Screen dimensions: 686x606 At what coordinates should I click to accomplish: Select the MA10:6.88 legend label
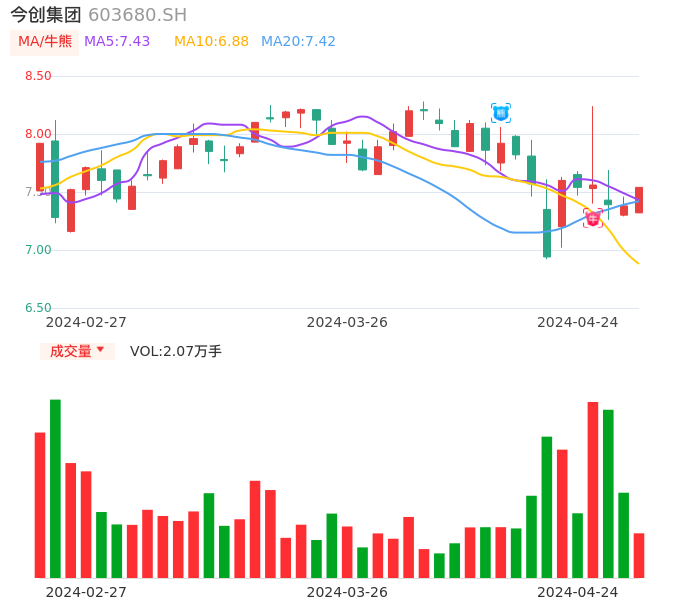[x=211, y=42]
